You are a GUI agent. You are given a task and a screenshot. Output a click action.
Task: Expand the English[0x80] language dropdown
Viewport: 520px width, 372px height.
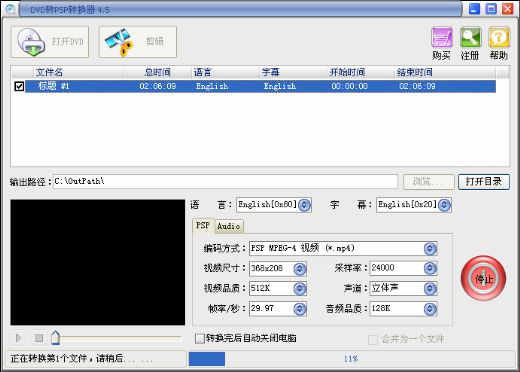[304, 205]
